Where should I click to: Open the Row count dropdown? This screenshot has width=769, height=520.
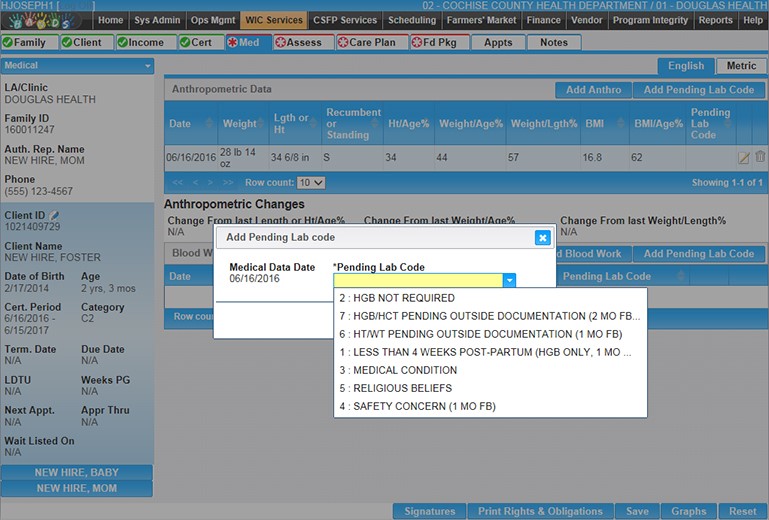pos(311,183)
